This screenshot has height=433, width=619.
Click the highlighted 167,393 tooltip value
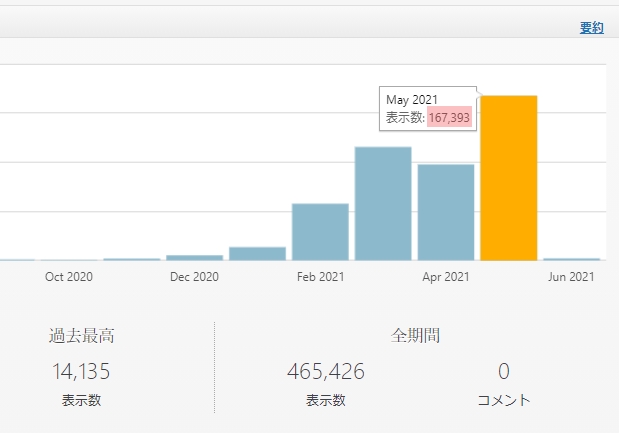449,118
